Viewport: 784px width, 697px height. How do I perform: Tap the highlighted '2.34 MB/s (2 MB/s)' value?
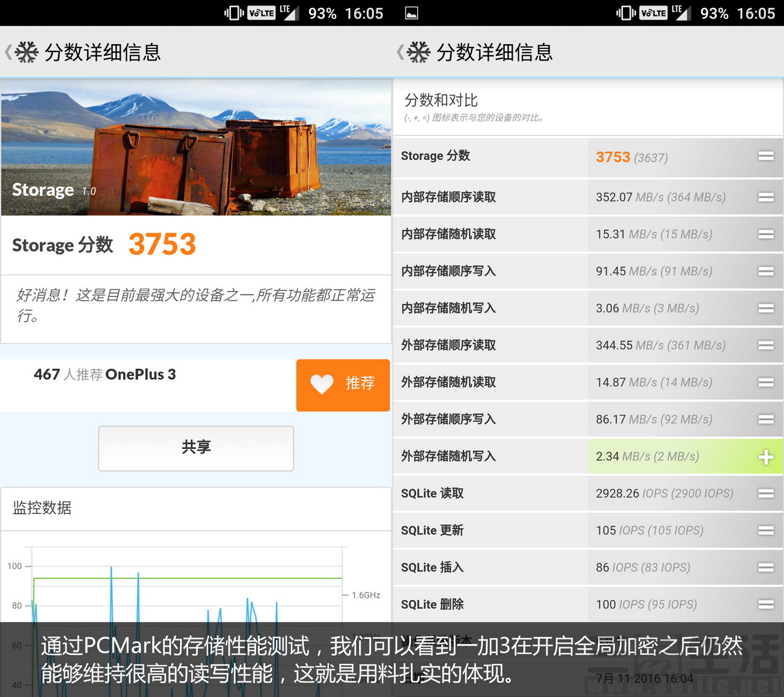point(647,456)
